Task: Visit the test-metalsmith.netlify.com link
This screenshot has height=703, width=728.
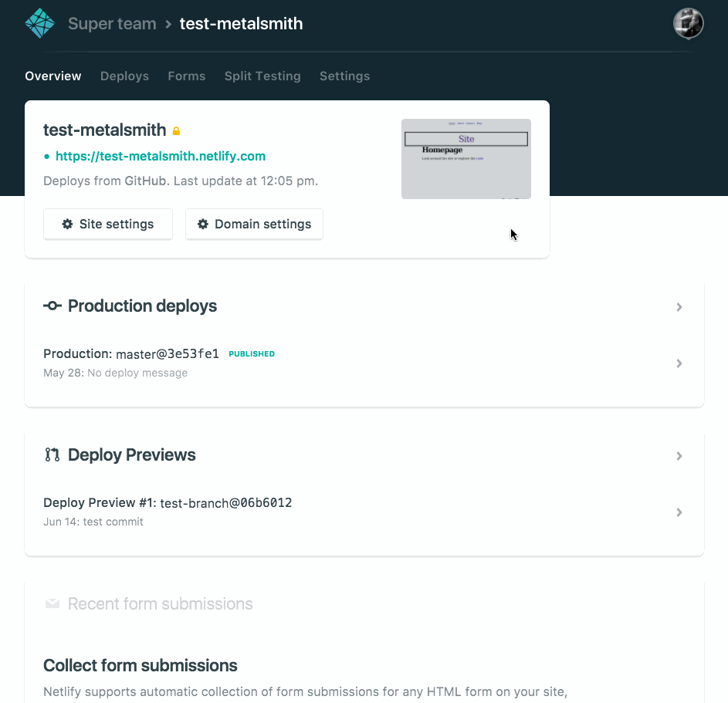Action: point(161,156)
